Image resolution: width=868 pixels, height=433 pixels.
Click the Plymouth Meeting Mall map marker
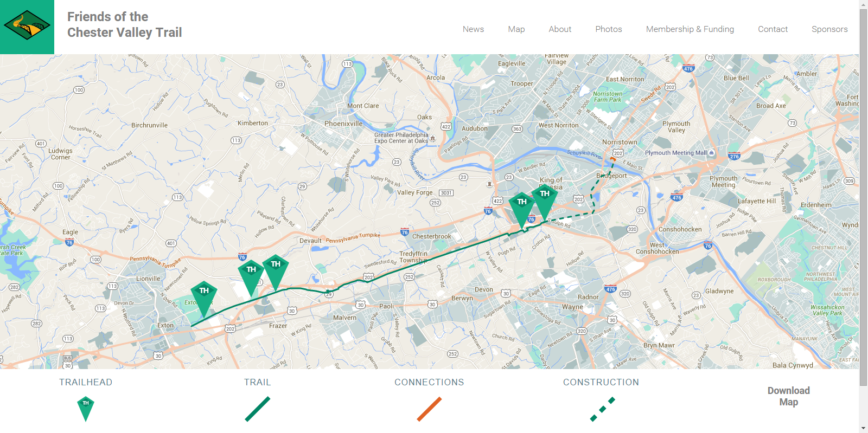pyautogui.click(x=712, y=153)
